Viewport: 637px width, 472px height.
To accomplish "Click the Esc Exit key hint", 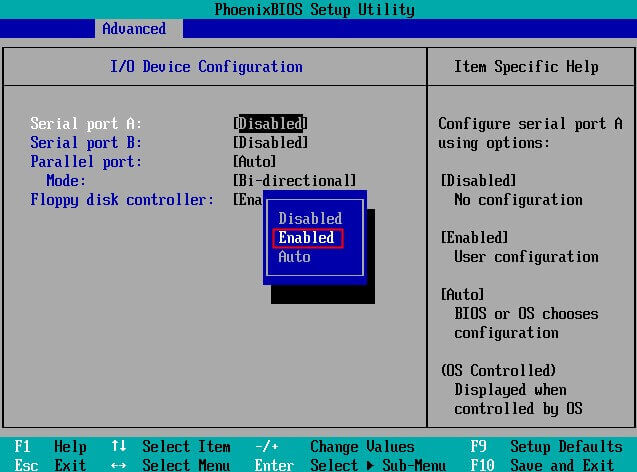I will click(50, 465).
